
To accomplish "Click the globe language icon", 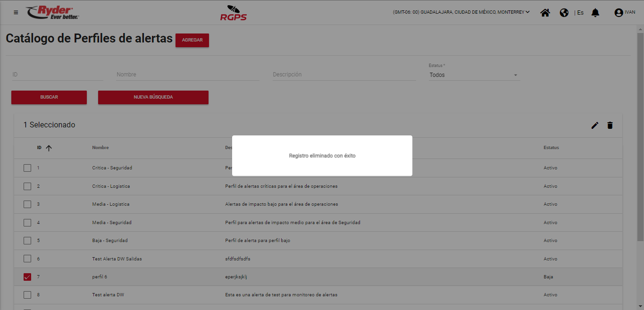I will pyautogui.click(x=564, y=13).
